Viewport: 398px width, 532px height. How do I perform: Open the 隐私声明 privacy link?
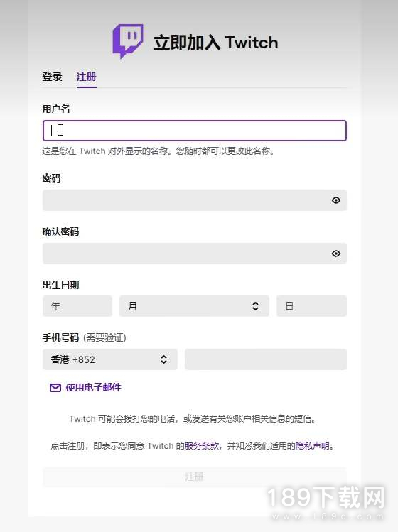[313, 445]
